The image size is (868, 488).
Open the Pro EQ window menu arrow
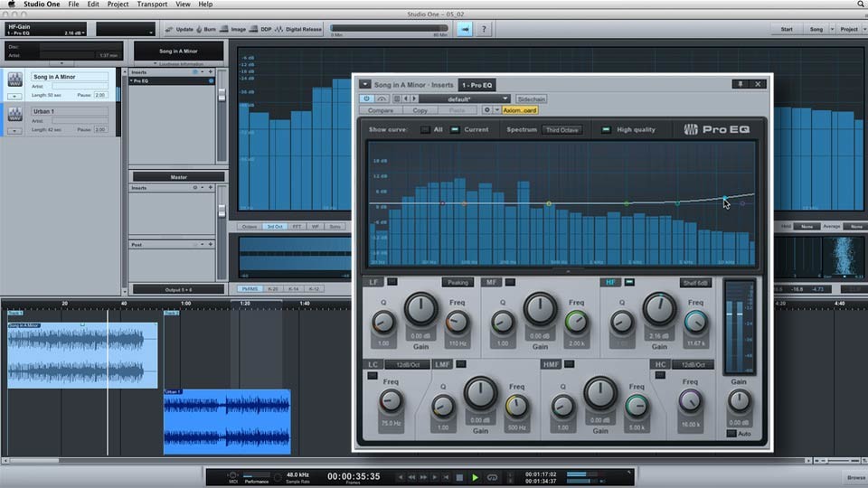point(364,84)
